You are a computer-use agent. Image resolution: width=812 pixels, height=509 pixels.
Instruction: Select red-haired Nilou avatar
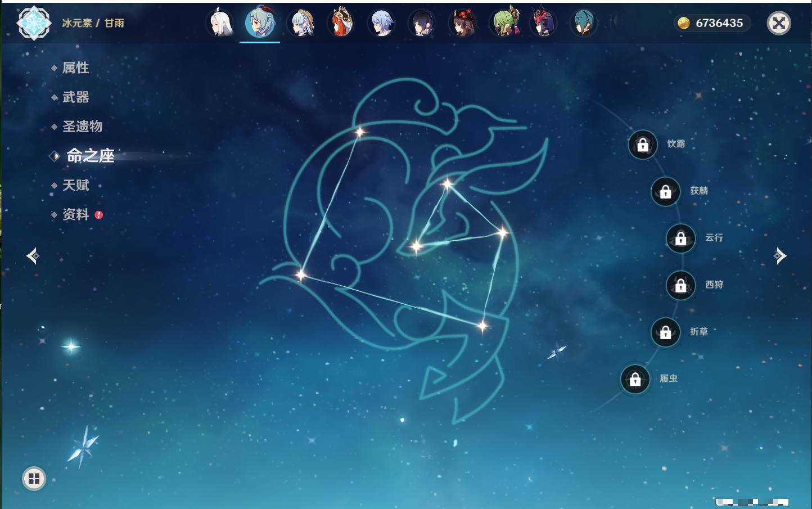pyautogui.click(x=341, y=23)
